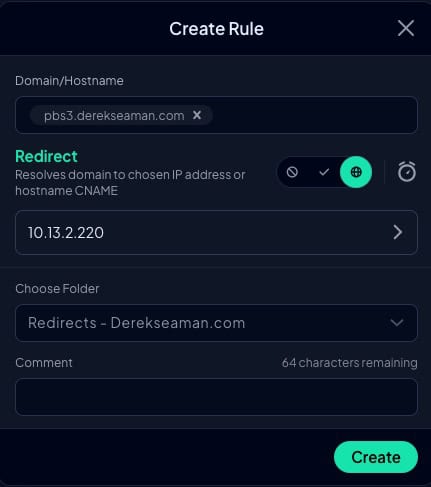This screenshot has width=431, height=487.
Task: Open the Redirects - Derekseaman.com folder selector
Action: pyautogui.click(x=216, y=323)
